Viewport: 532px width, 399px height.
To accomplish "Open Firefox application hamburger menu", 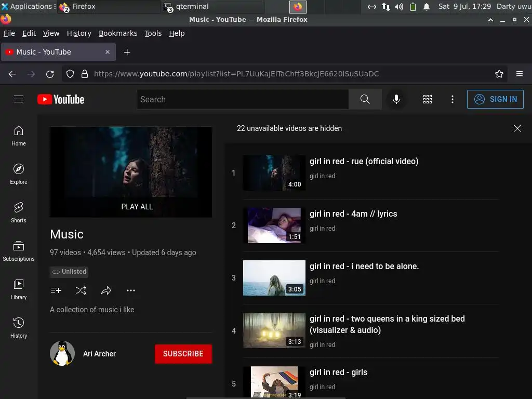I will (520, 74).
